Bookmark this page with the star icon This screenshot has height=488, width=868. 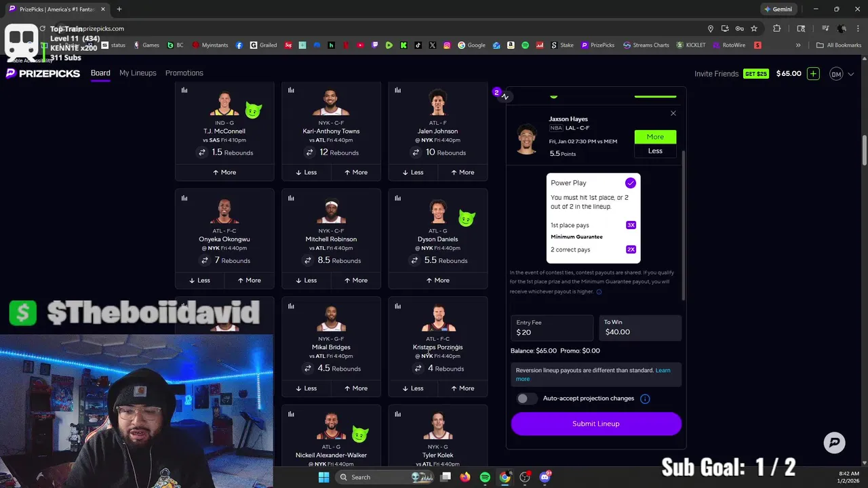[x=754, y=28]
